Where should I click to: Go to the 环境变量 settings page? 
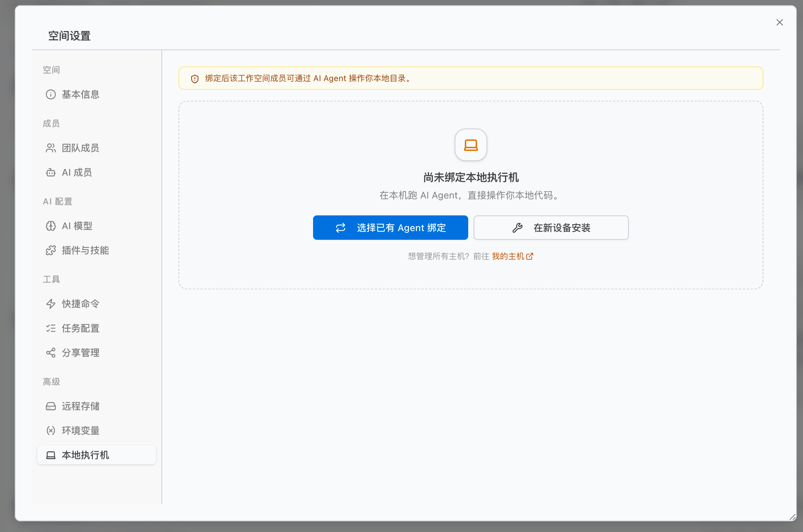point(81,431)
